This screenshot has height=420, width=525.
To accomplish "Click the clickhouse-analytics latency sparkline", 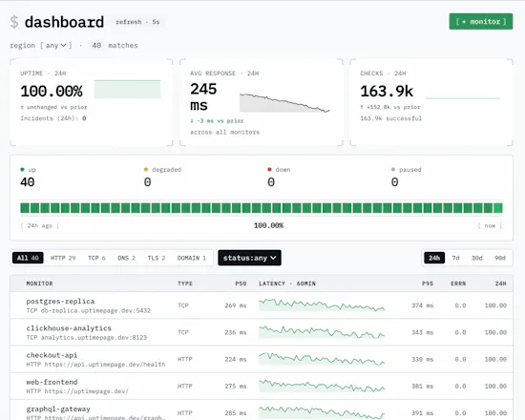I will pyautogui.click(x=322, y=332).
